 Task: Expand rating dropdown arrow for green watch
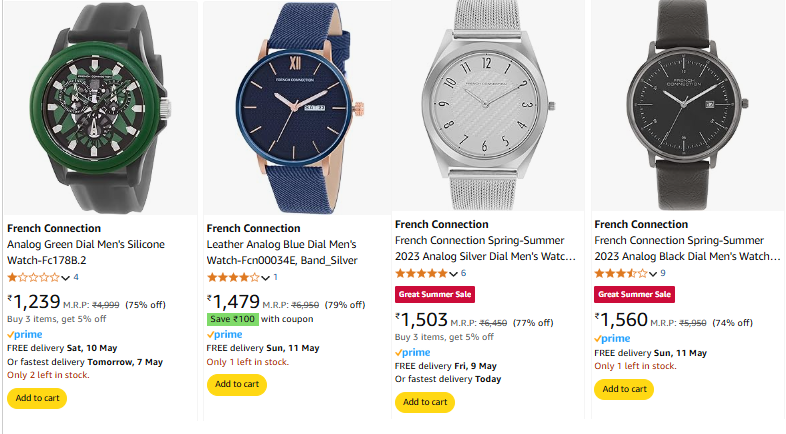[66, 278]
